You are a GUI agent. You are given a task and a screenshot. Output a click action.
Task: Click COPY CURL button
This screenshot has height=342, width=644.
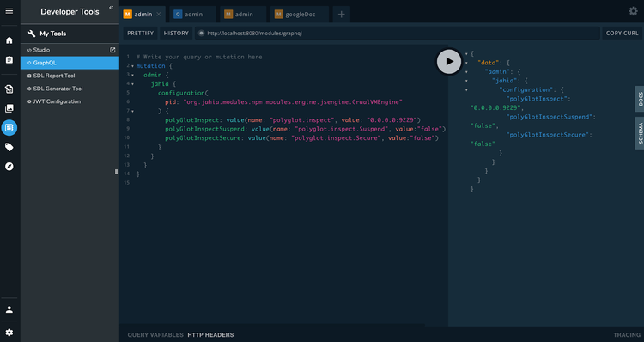click(x=622, y=33)
